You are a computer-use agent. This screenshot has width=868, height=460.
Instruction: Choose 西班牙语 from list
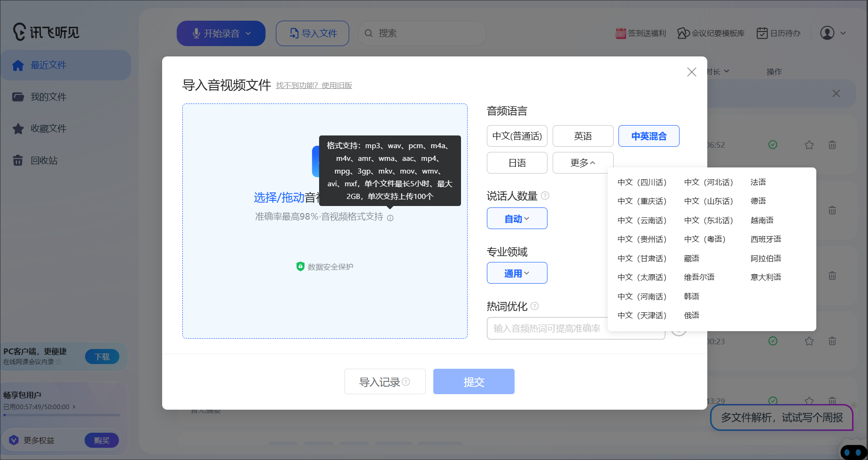766,239
